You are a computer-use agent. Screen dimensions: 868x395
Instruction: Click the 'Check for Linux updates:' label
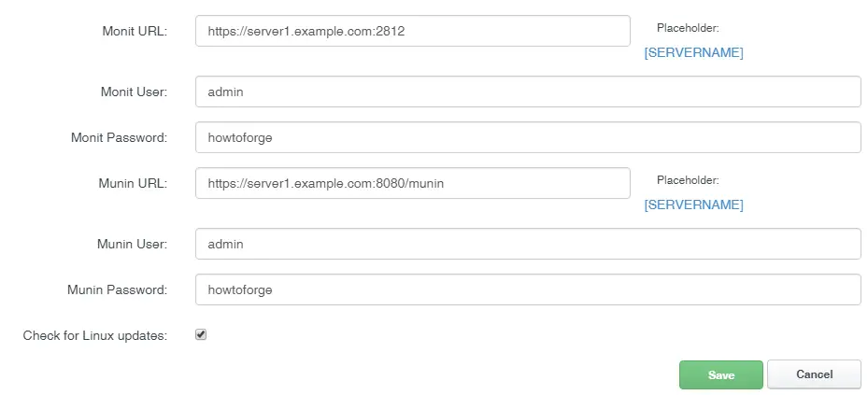point(95,335)
